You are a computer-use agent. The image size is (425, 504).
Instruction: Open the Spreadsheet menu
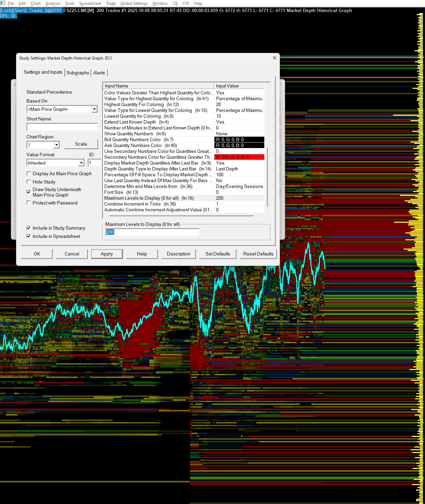pyautogui.click(x=90, y=3)
